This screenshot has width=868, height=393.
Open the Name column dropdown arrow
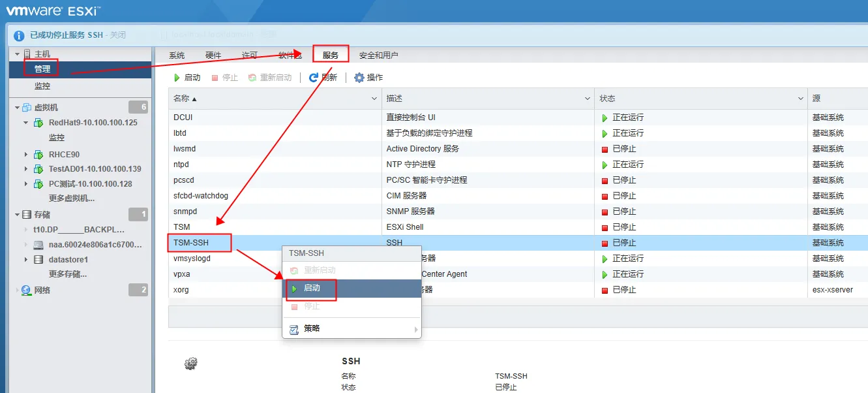374,99
